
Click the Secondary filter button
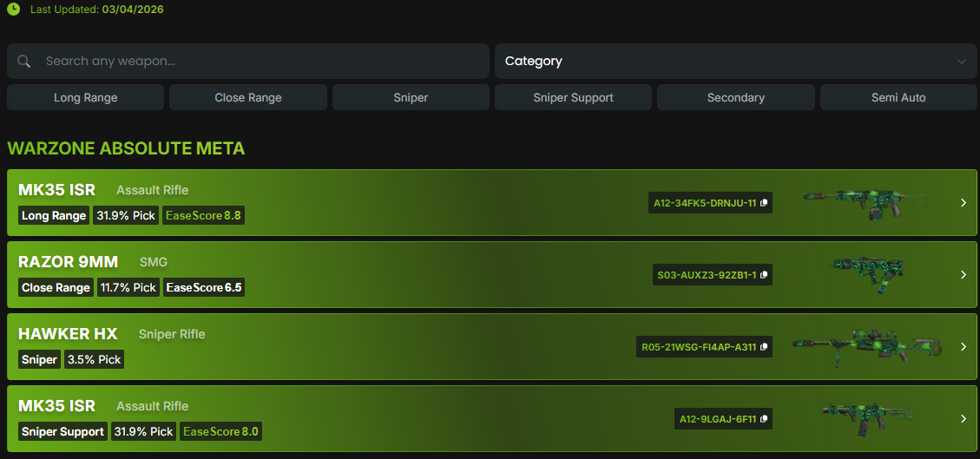click(735, 97)
